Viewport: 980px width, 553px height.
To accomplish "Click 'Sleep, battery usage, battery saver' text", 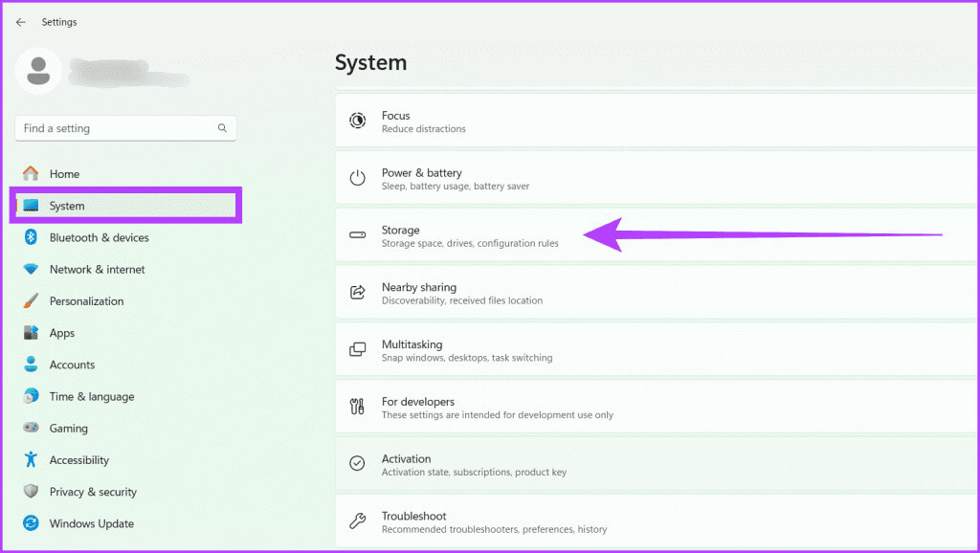I will click(x=456, y=187).
